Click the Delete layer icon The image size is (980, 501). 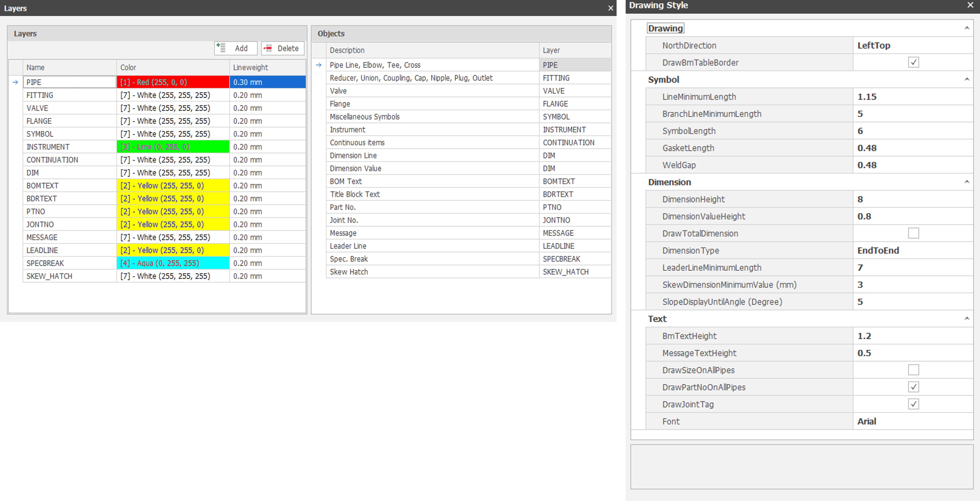pyautogui.click(x=268, y=48)
